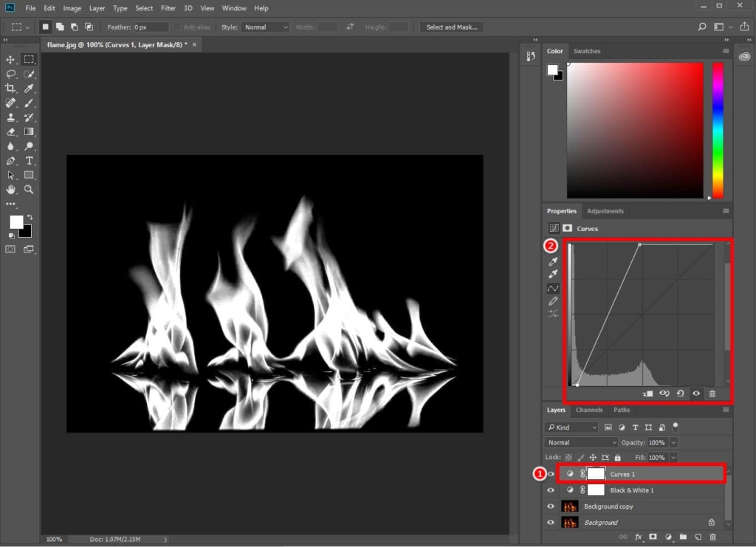Hide the Background copy layer
Screen dimensions: 756x547
point(551,506)
